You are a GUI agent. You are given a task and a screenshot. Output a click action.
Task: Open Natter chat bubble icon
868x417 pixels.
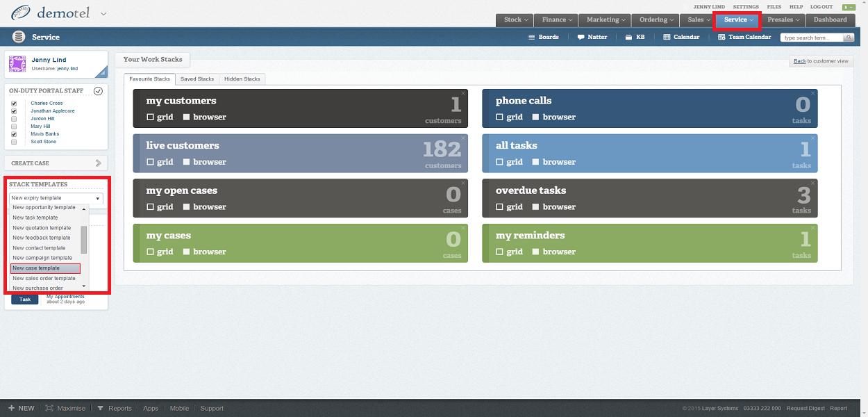coord(581,37)
